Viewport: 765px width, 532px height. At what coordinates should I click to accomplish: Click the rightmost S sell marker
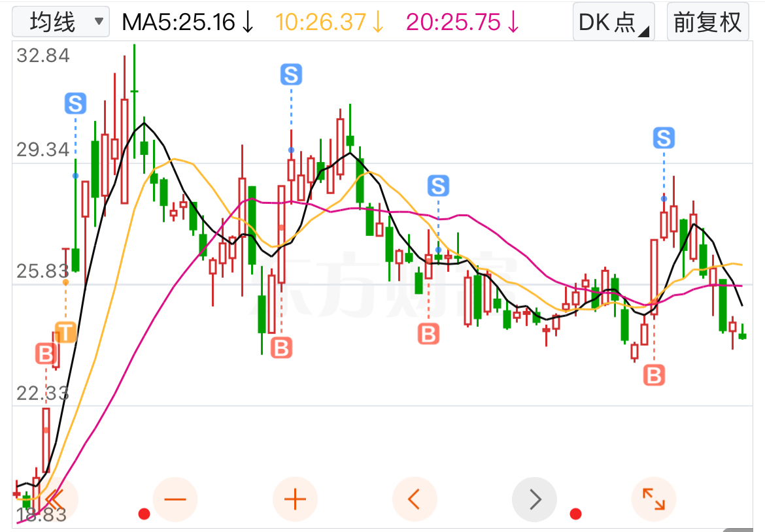[664, 138]
